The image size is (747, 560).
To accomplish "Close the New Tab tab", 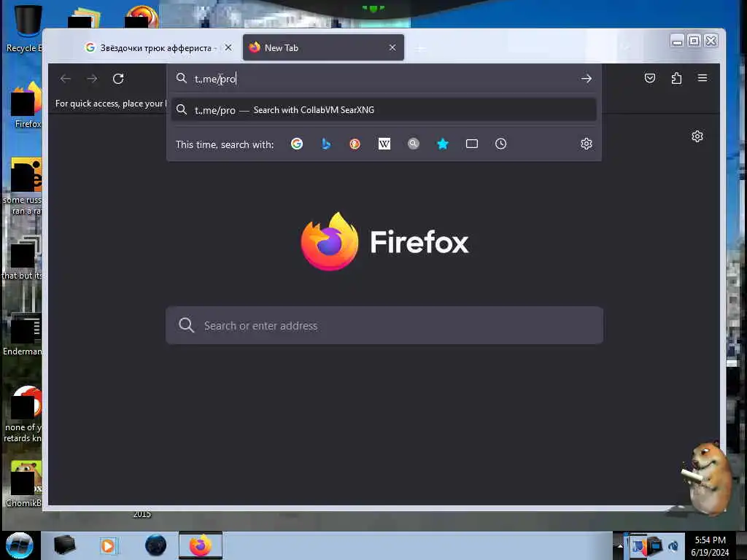I will pyautogui.click(x=392, y=47).
